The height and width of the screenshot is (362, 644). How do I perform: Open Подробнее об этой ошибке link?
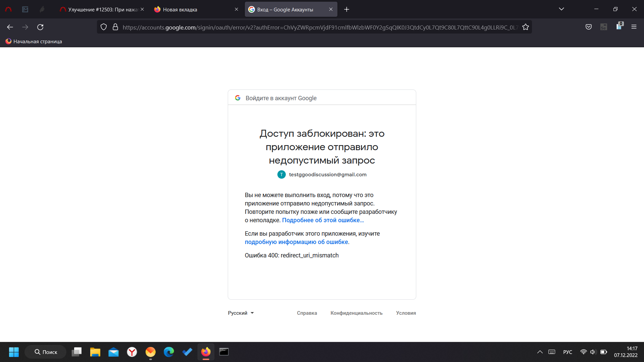(323, 220)
